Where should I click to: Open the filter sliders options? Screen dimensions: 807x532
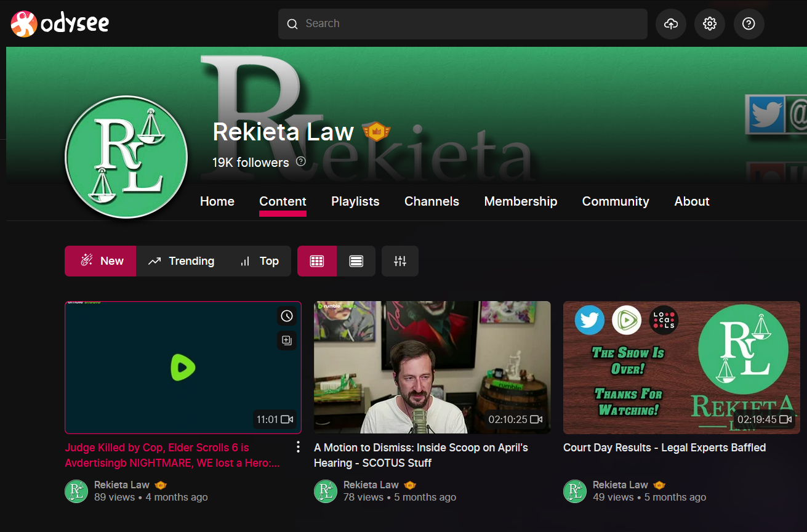coord(400,261)
